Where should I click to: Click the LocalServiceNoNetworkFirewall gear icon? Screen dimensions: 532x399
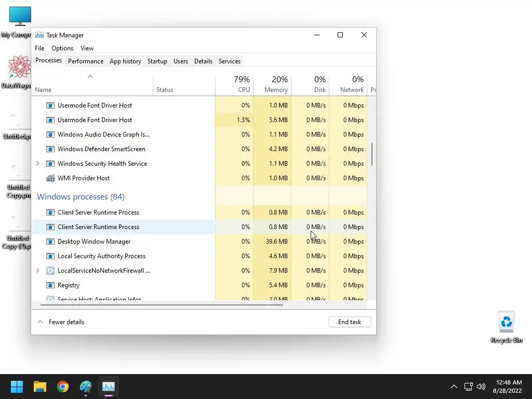50,271
